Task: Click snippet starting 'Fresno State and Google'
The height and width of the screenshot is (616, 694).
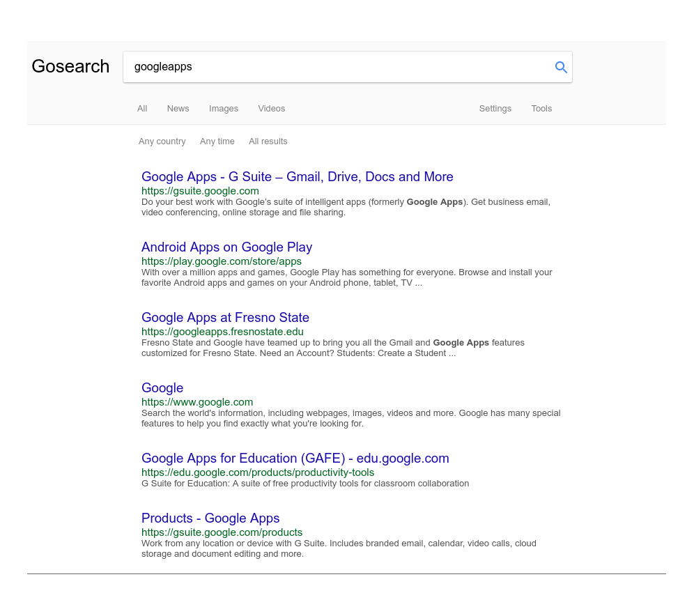Action: pos(333,348)
